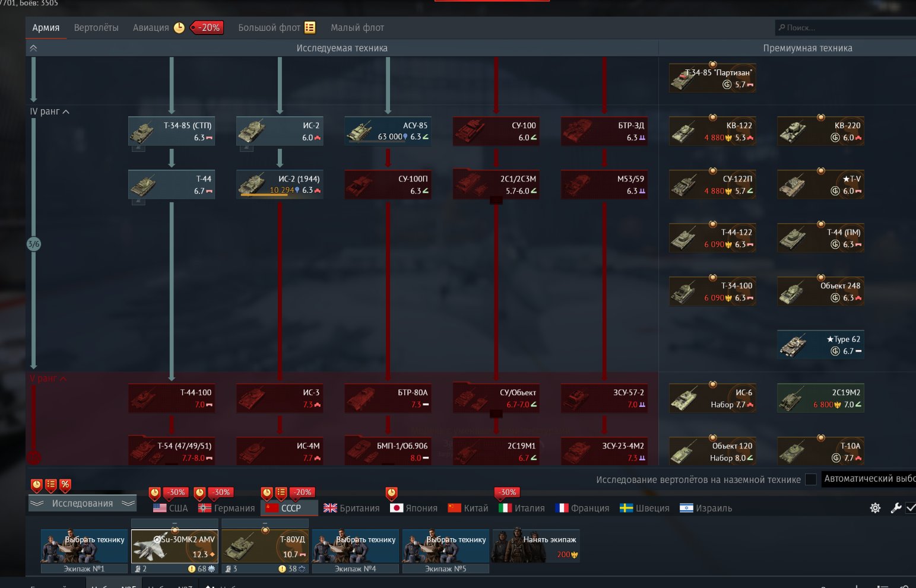Select the Т-80УД crew slot
916x588 pixels.
[265, 546]
